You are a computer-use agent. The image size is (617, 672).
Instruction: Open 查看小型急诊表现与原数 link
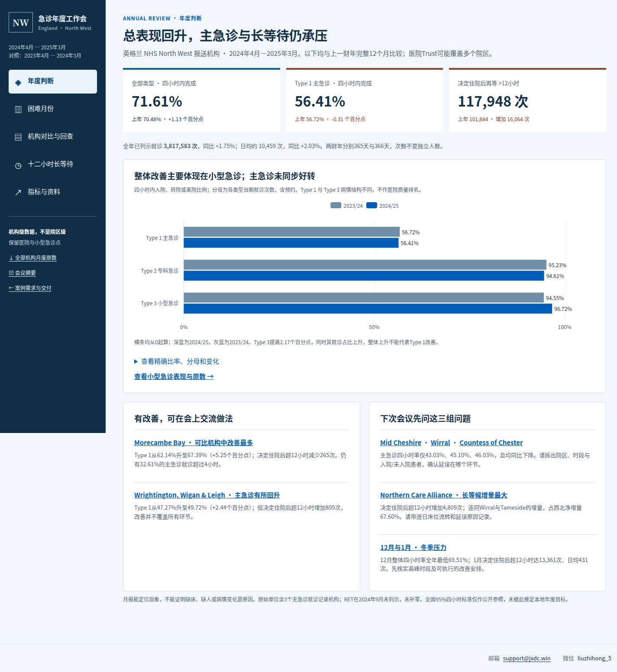pyautogui.click(x=174, y=377)
